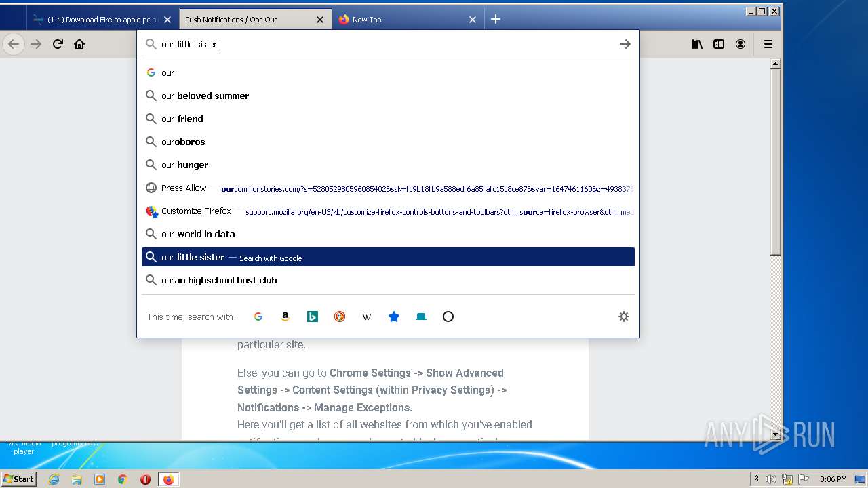This screenshot has height=488, width=868.
Task: Select 'our little sister' Search with Google
Action: click(x=388, y=257)
